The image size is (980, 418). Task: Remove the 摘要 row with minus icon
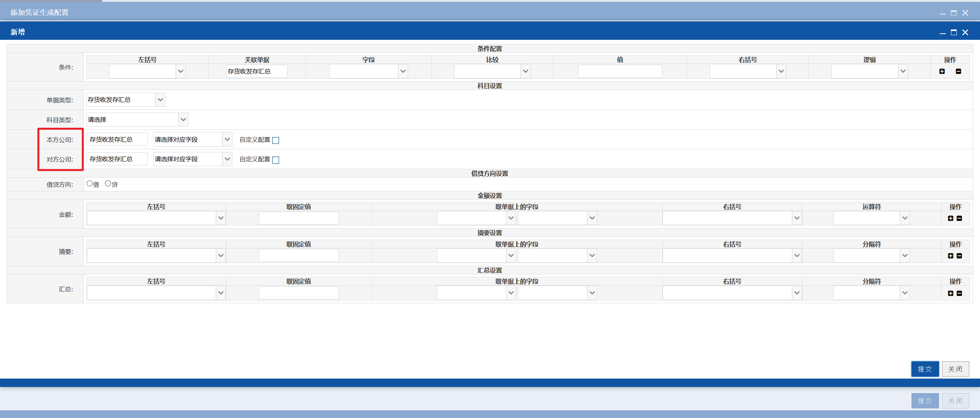point(959,256)
